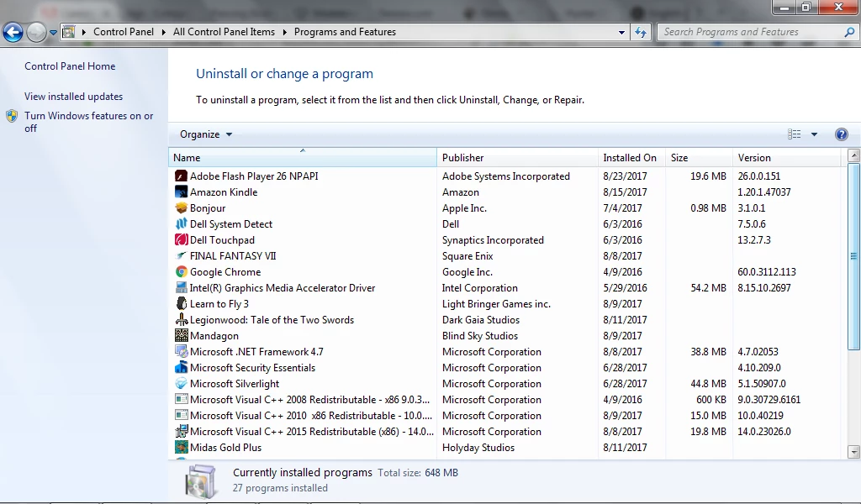Click the 8/23/2017 installed date cell
Viewport: 861px width, 504px height.
tap(625, 176)
